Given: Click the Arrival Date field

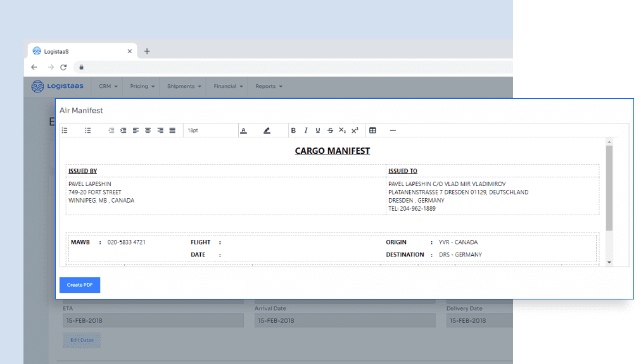Looking at the screenshot, I should coord(345,321).
